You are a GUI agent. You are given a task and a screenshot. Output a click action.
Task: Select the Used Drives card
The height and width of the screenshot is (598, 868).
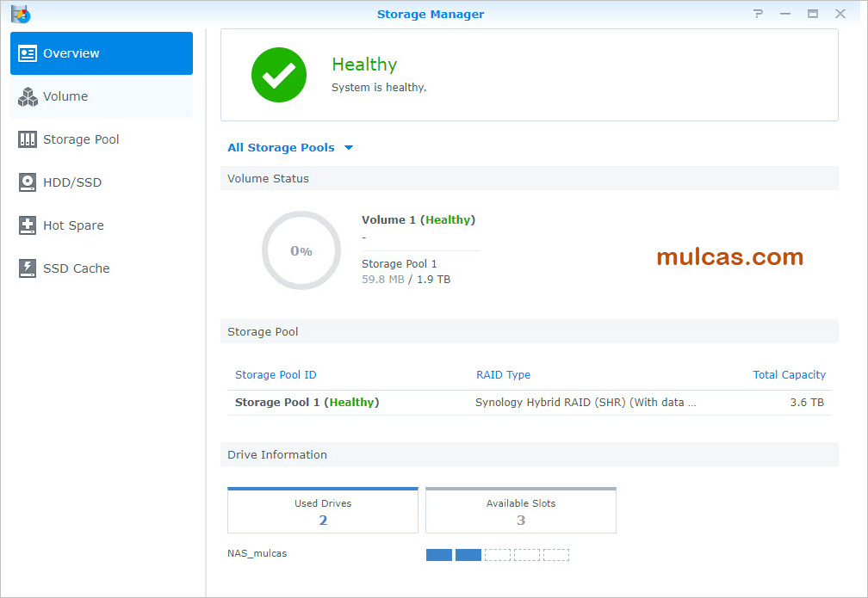[323, 511]
